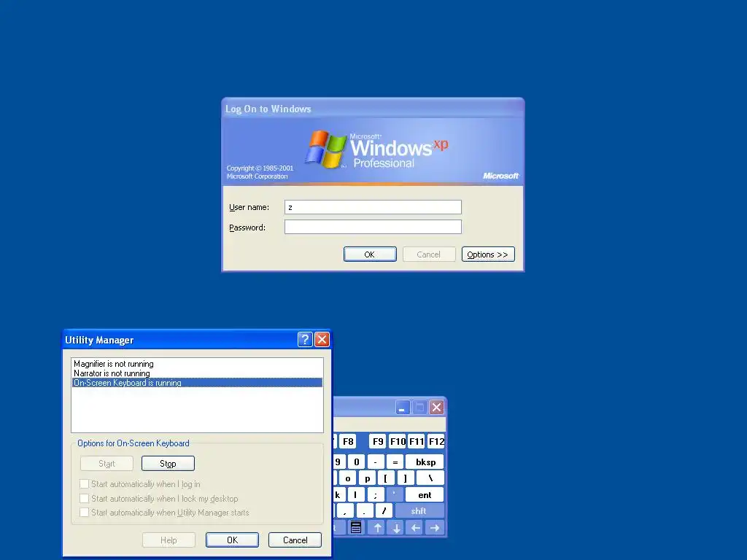Image resolution: width=747 pixels, height=560 pixels.
Task: Click the equals key on the on-screen keyboard
Action: (395, 462)
